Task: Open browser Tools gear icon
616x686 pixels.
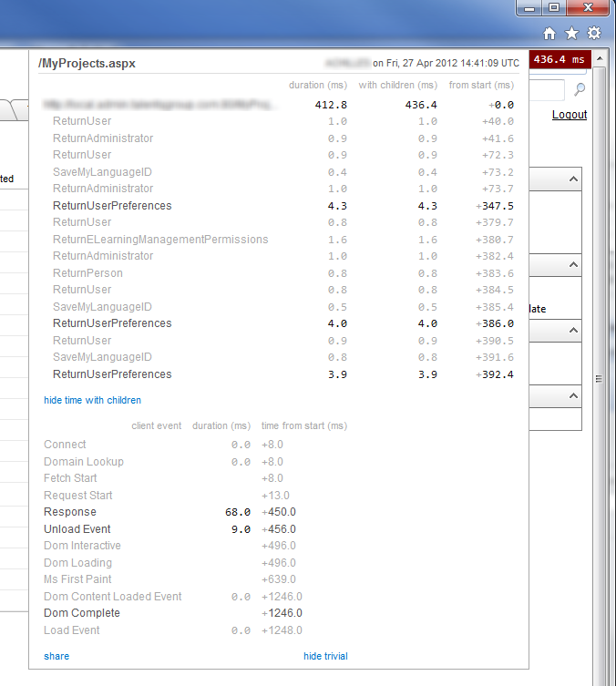Action: [x=594, y=33]
